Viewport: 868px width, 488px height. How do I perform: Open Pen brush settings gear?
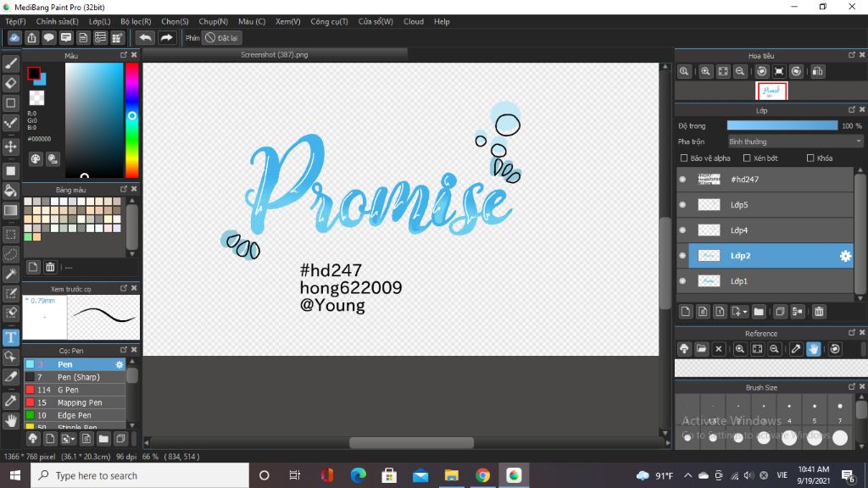tap(119, 364)
